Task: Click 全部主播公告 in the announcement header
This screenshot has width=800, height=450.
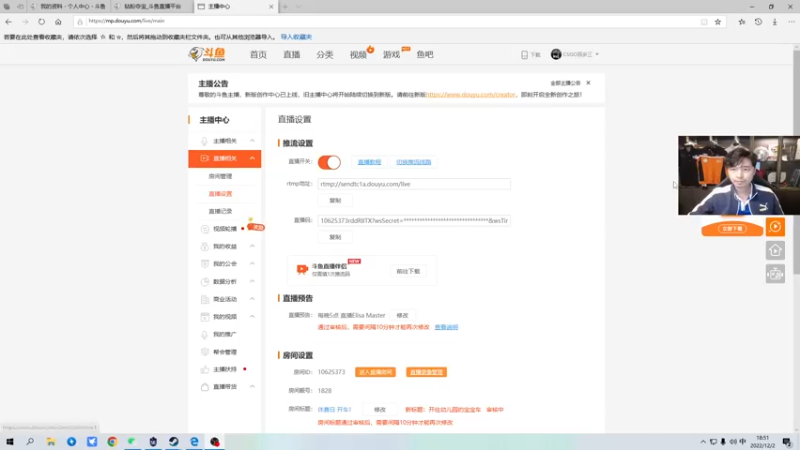Action: [565, 83]
